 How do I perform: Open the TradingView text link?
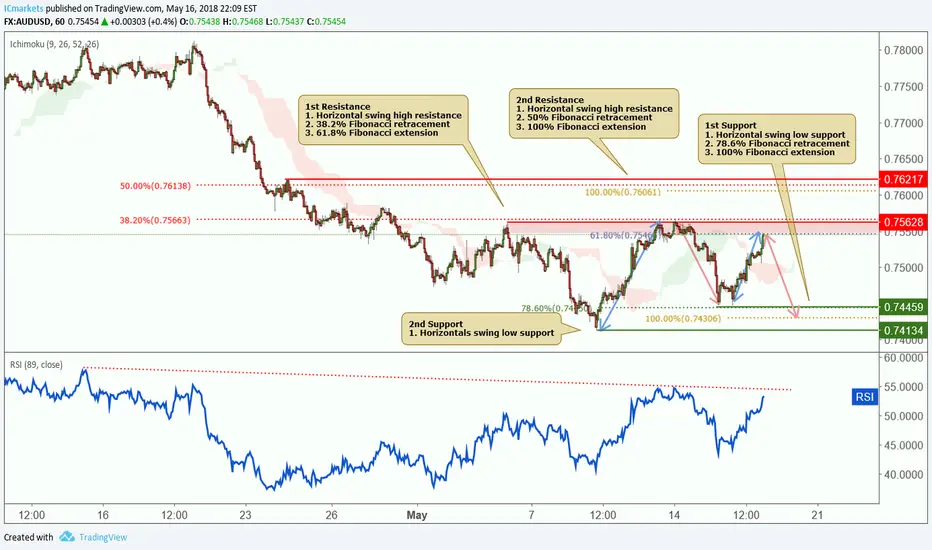[x=103, y=537]
